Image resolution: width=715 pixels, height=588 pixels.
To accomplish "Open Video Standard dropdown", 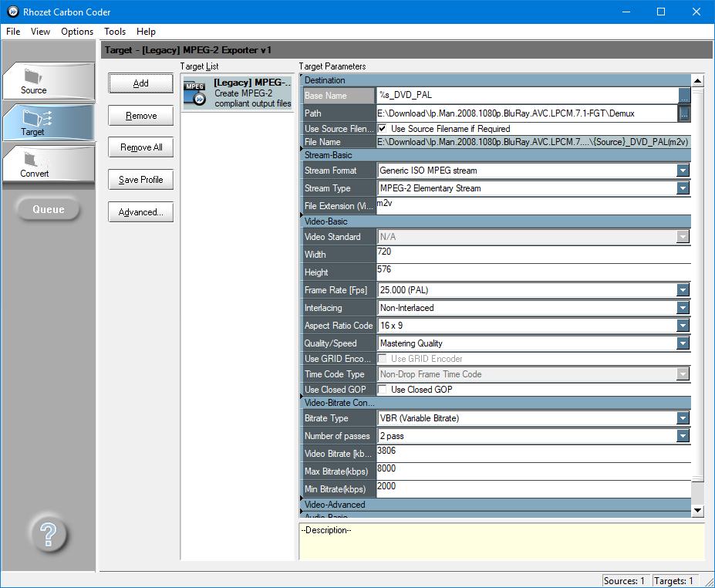I will point(683,237).
